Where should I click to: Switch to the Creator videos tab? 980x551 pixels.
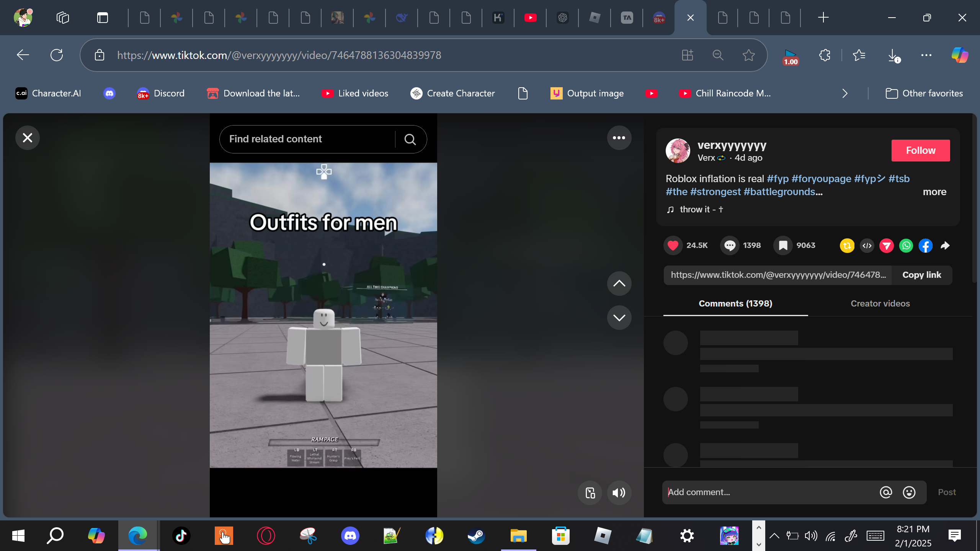[880, 303]
